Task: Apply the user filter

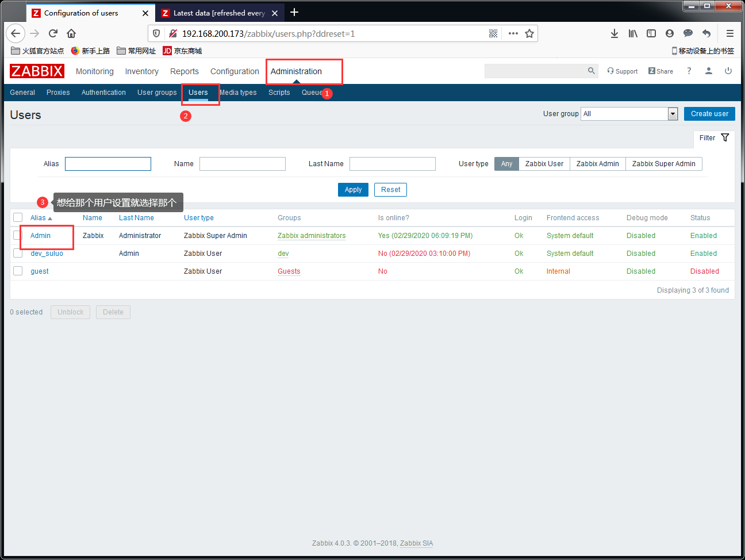Action: click(x=353, y=190)
